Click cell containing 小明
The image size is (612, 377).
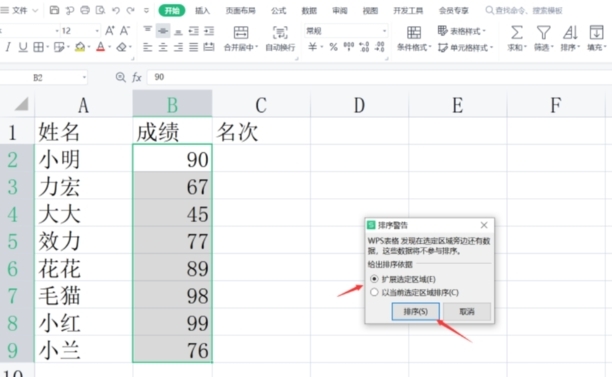pyautogui.click(x=84, y=159)
